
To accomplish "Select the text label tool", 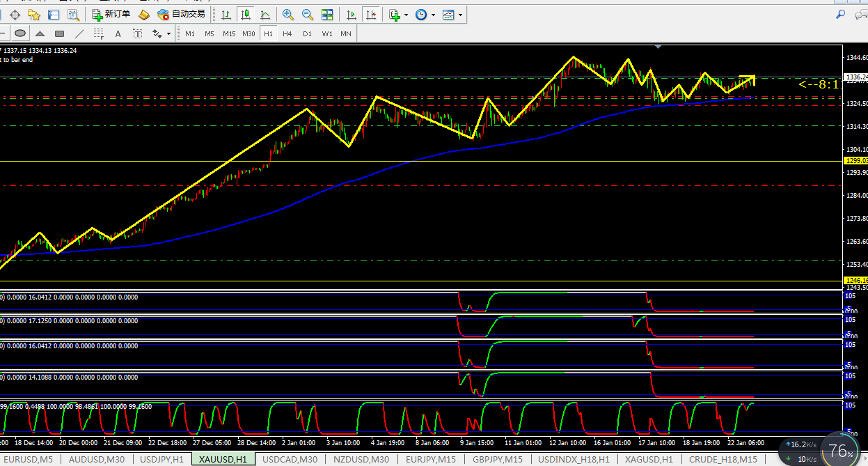I will click(x=137, y=33).
